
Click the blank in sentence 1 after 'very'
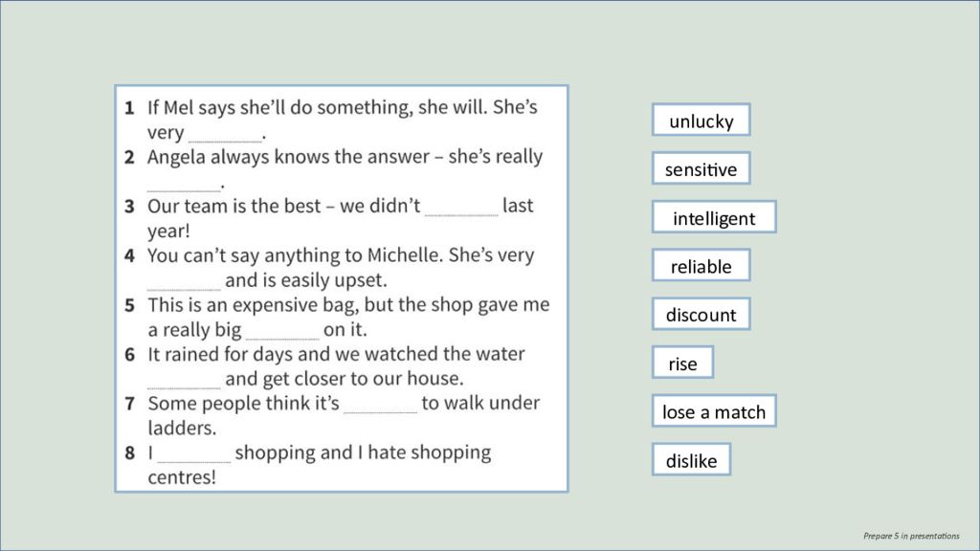tap(225, 136)
